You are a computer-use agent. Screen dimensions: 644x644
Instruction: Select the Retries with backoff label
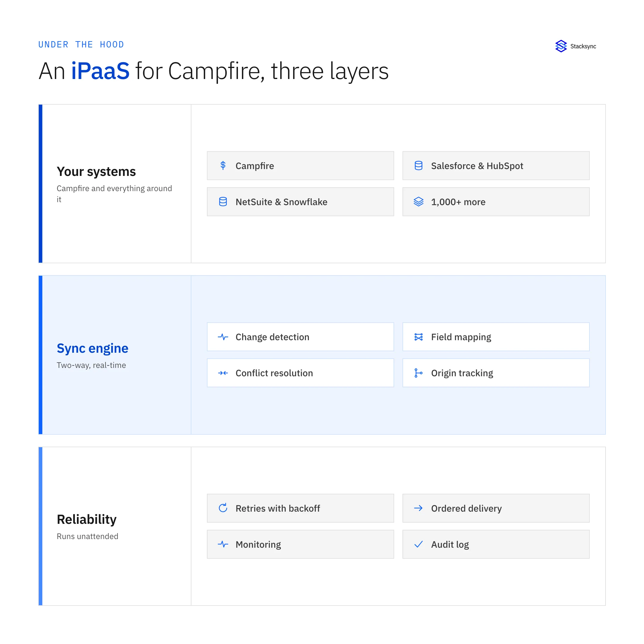[x=278, y=508]
